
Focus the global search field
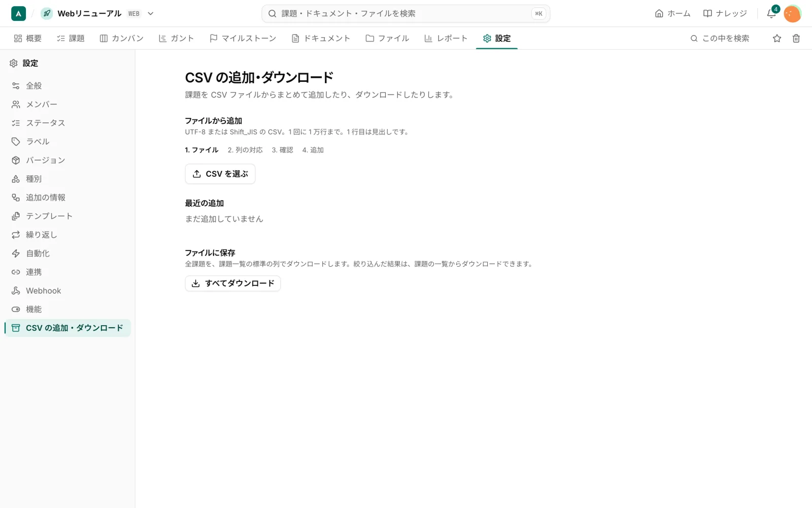[405, 14]
